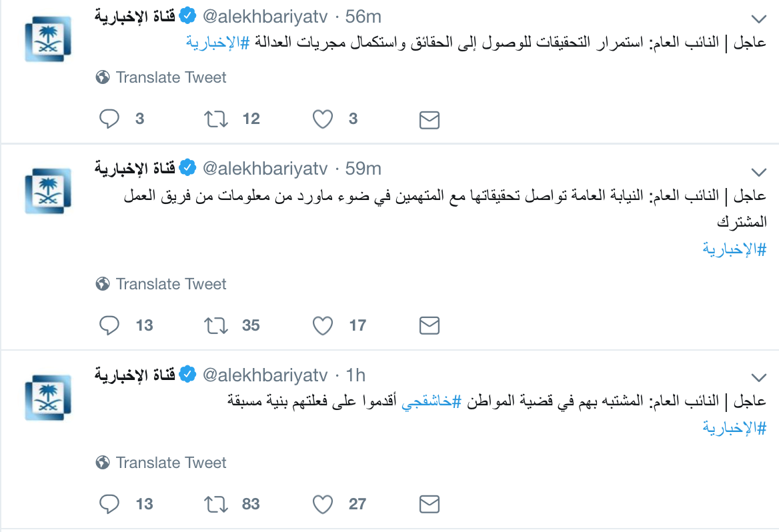Retweet the 56m tweet with 12 retweets
Image resolution: width=779 pixels, height=532 pixels.
click(x=216, y=119)
